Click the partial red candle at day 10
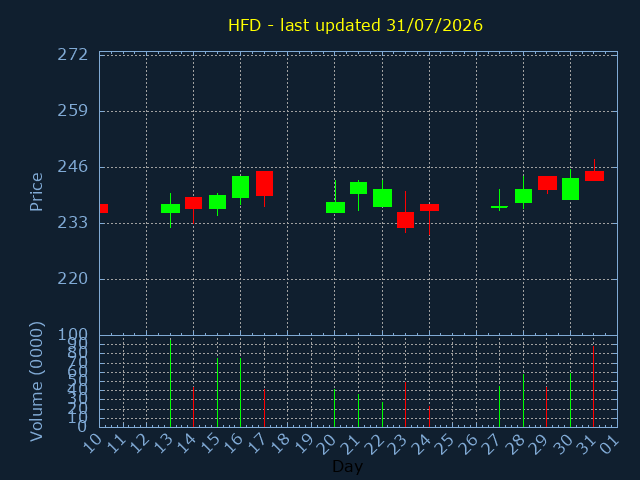 coord(104,209)
